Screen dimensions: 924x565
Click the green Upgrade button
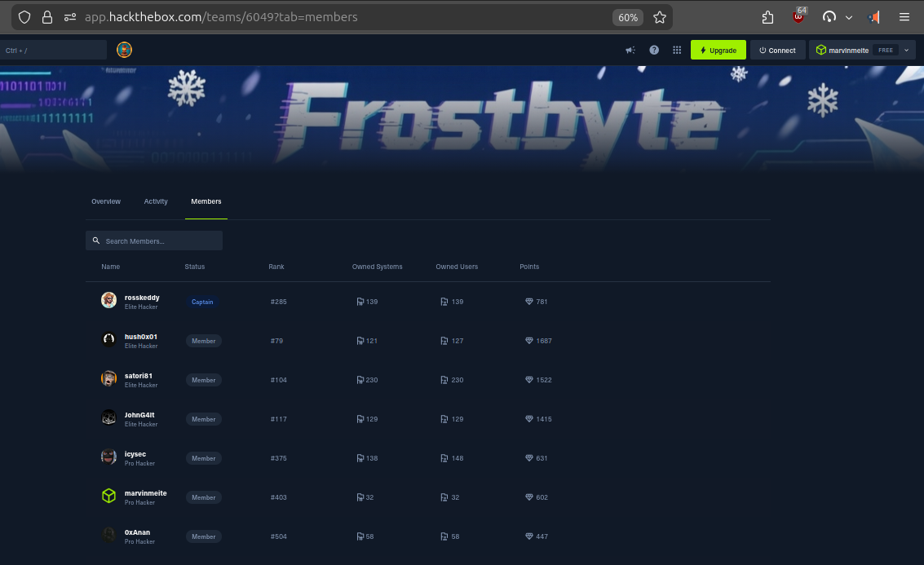click(x=718, y=51)
